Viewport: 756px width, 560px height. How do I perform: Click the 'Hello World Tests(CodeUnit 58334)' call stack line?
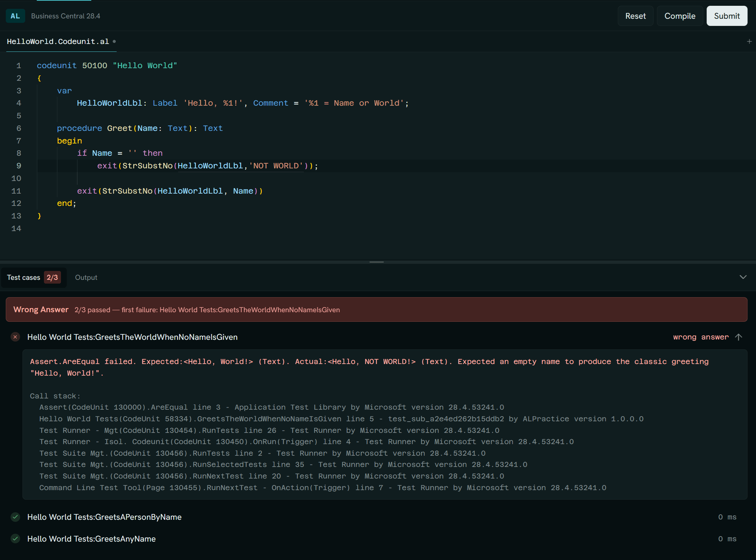click(341, 419)
